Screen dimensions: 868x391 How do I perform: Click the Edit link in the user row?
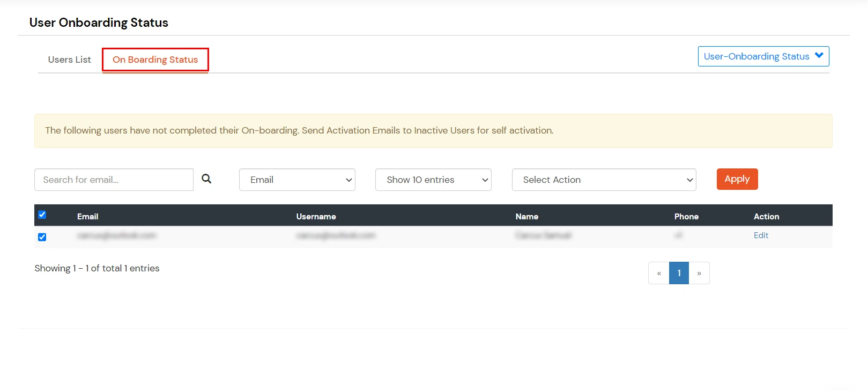point(761,235)
